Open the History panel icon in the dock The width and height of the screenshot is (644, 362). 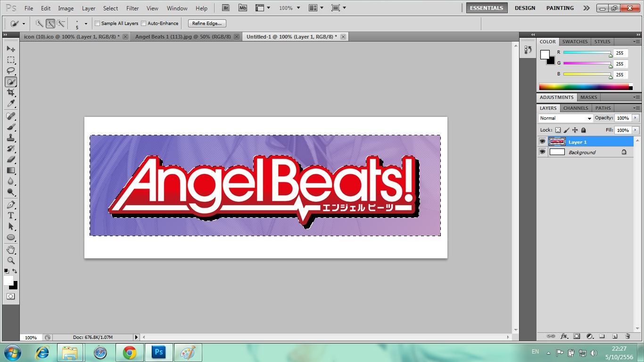(x=528, y=50)
